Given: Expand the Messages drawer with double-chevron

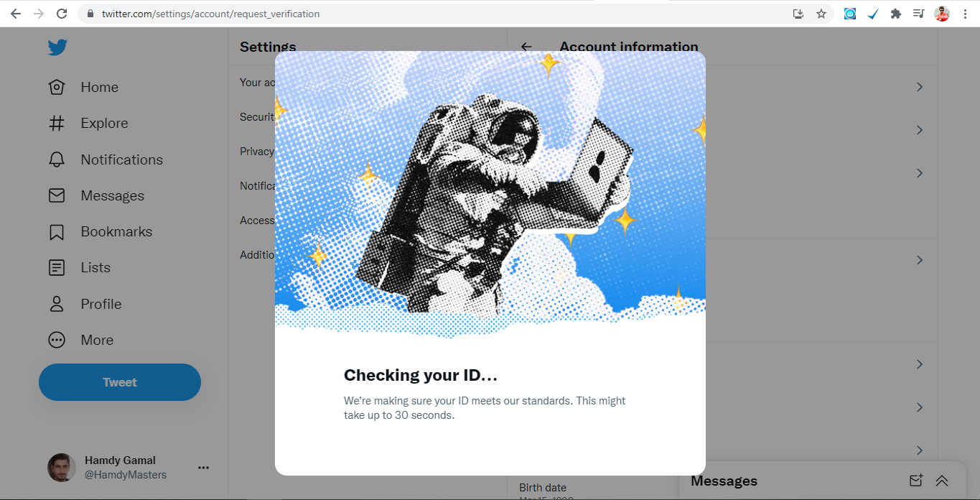Looking at the screenshot, I should pos(942,481).
